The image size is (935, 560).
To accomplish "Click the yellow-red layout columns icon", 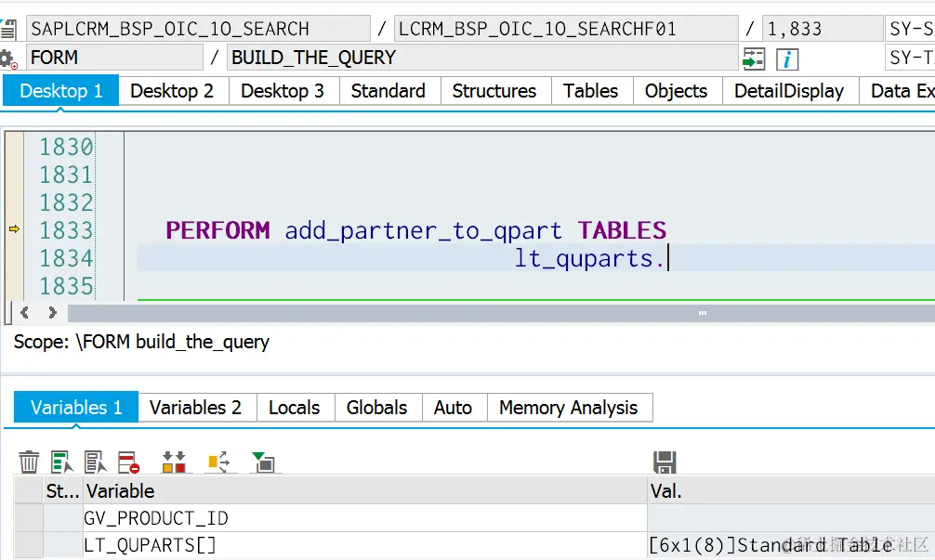I will pyautogui.click(x=174, y=462).
